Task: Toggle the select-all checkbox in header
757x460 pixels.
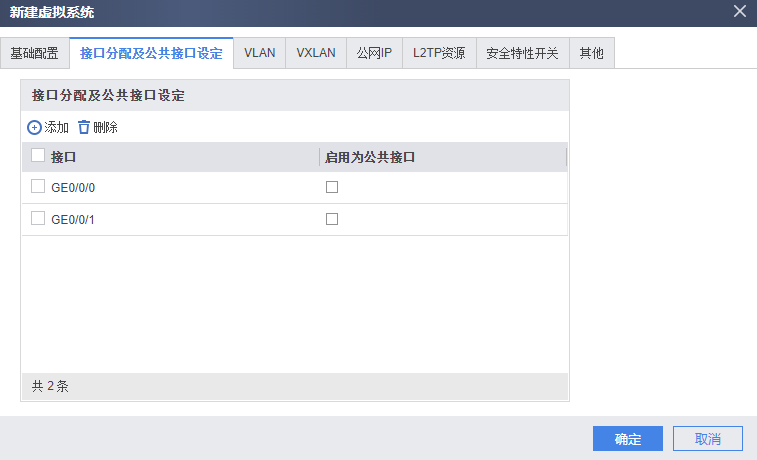Action: pos(38,156)
